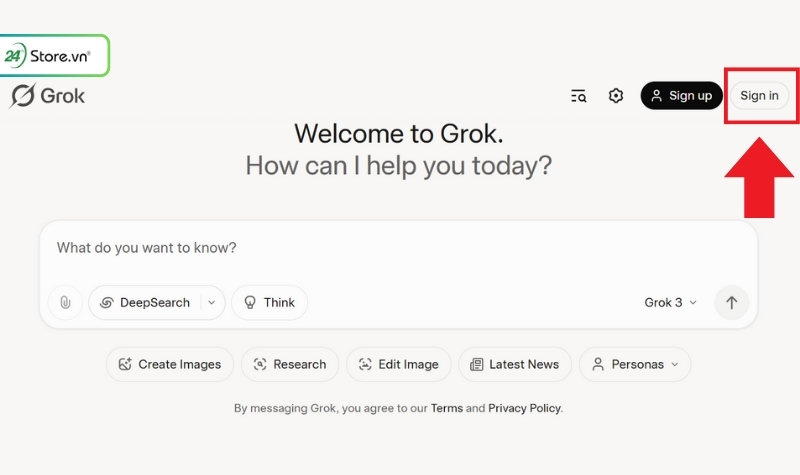The image size is (800, 475).
Task: Select the Research suggestion
Action: pyautogui.click(x=290, y=364)
